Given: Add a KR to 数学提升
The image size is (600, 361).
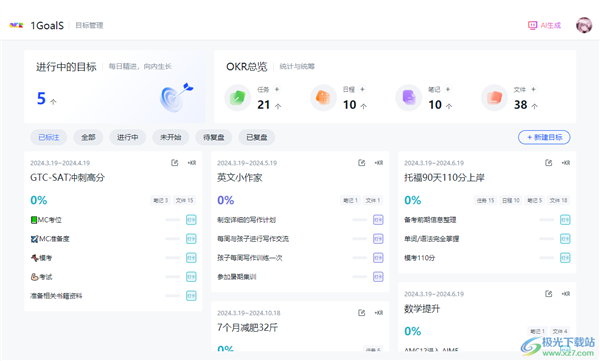Looking at the screenshot, I should point(566,294).
